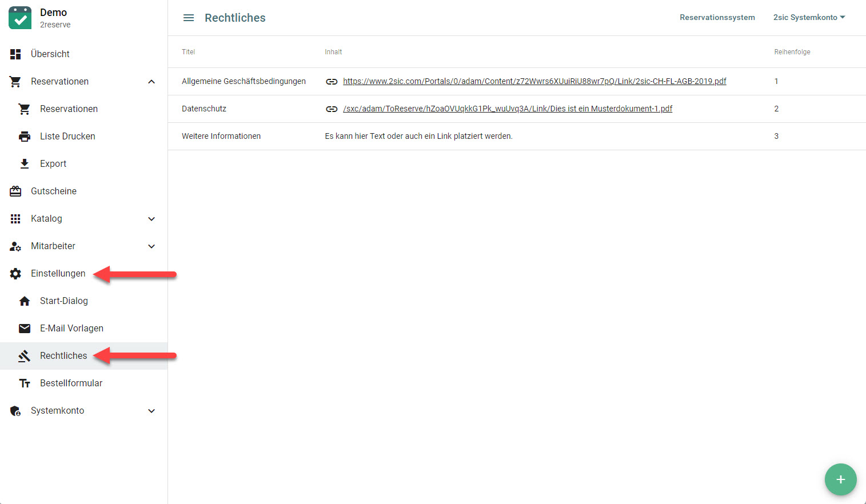Image resolution: width=866 pixels, height=504 pixels.
Task: Expand the Systemkonto section chevron
Action: coord(151,411)
